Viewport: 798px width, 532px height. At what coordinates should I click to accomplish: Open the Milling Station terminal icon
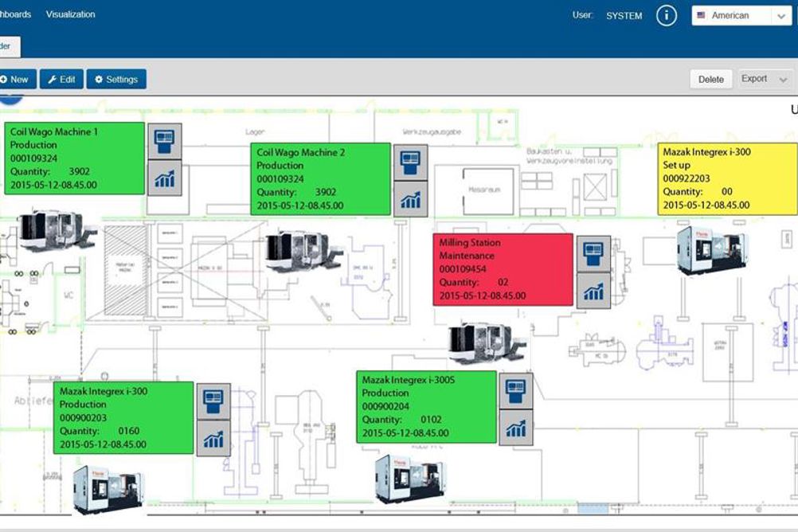593,253
